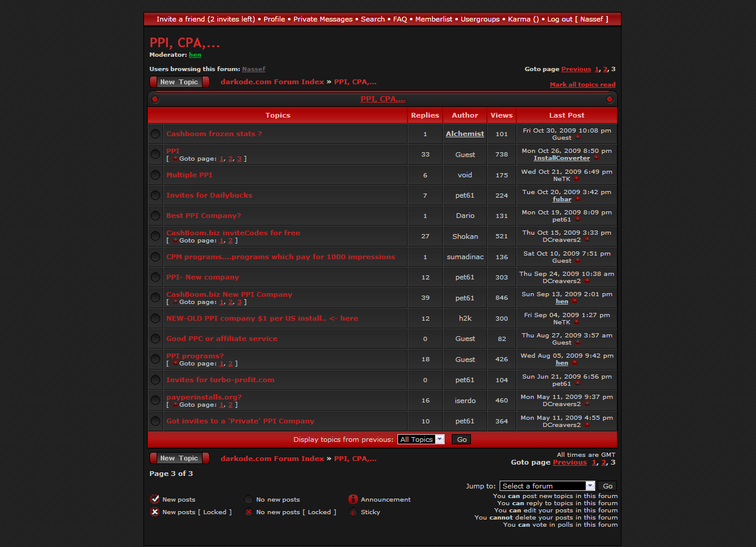Go to page 2 of PPI programs? topic
Image resolution: width=756 pixels, height=547 pixels.
coord(230,364)
